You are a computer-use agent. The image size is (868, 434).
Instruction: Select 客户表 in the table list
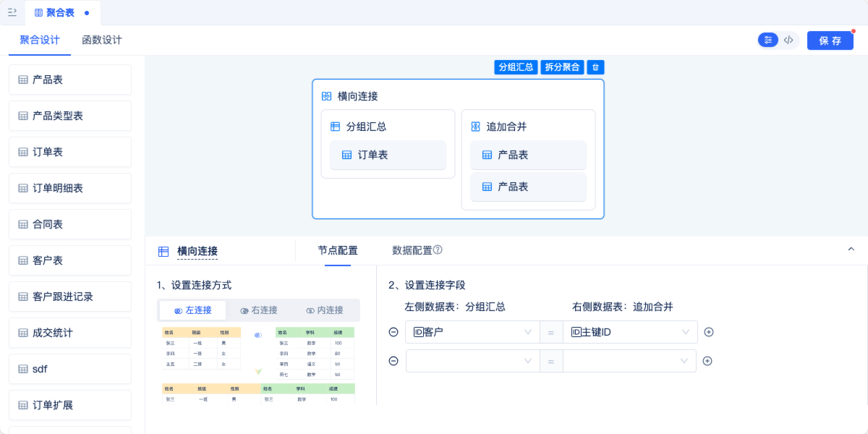click(x=70, y=260)
